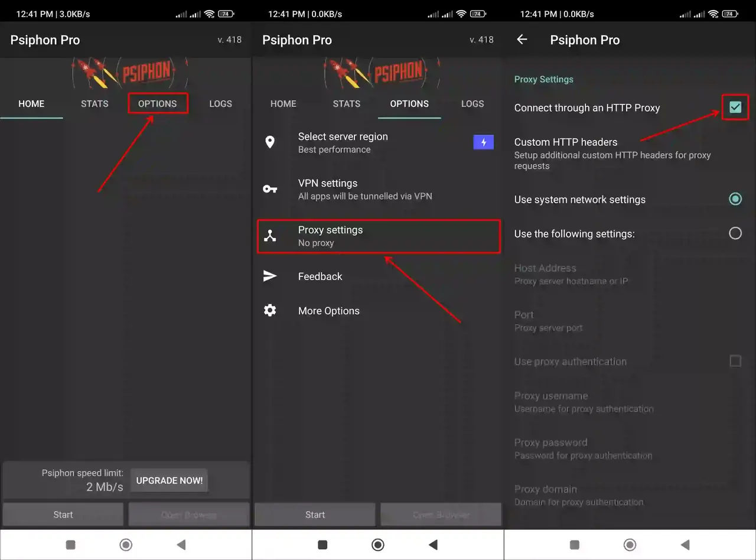Select Use system network settings radio button

pyautogui.click(x=735, y=199)
